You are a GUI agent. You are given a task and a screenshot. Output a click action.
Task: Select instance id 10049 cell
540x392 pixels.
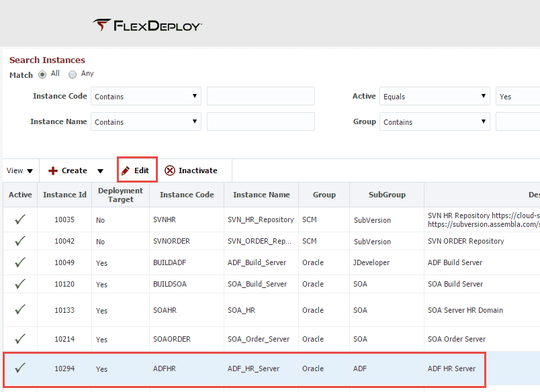point(64,262)
